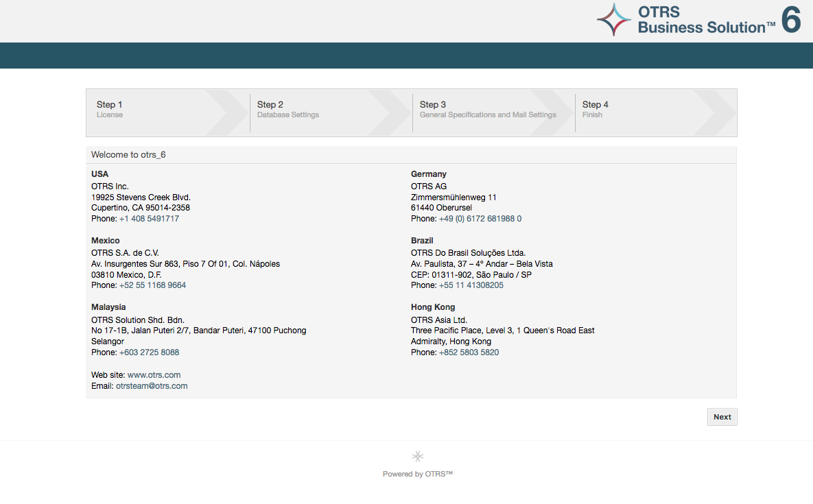
Task: Open the www.otrs.com web site link
Action: pyautogui.click(x=154, y=375)
